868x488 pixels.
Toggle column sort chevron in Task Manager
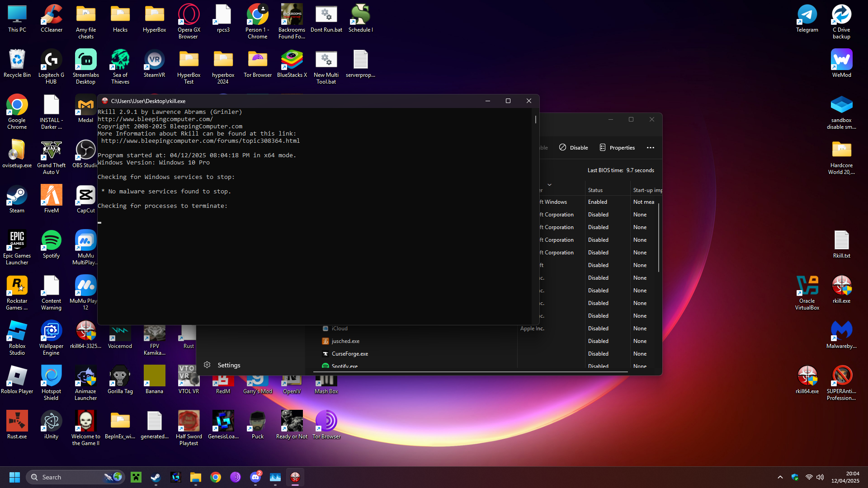point(550,184)
